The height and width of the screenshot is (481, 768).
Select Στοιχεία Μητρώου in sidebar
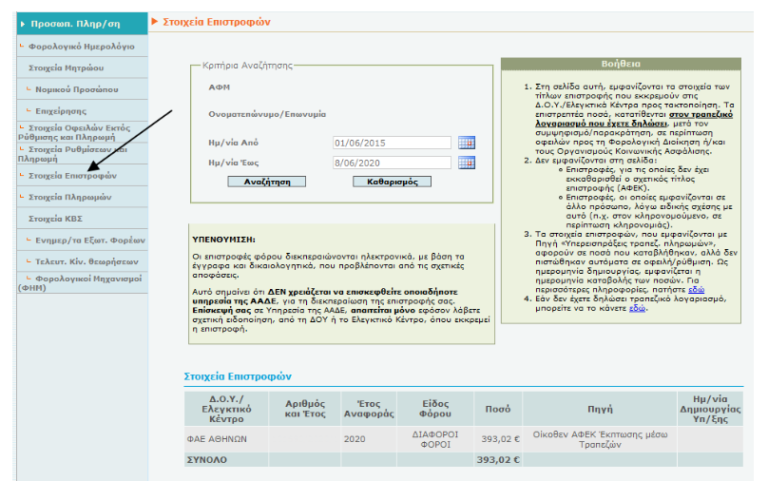coord(69,67)
